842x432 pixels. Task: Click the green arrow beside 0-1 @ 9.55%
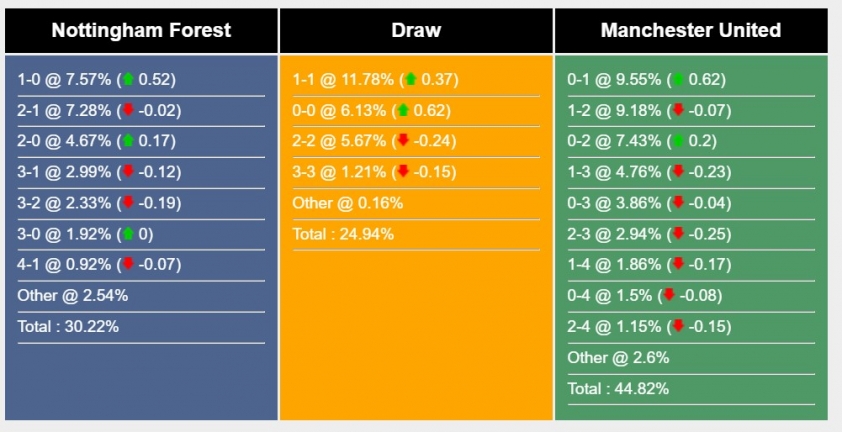[x=678, y=79]
